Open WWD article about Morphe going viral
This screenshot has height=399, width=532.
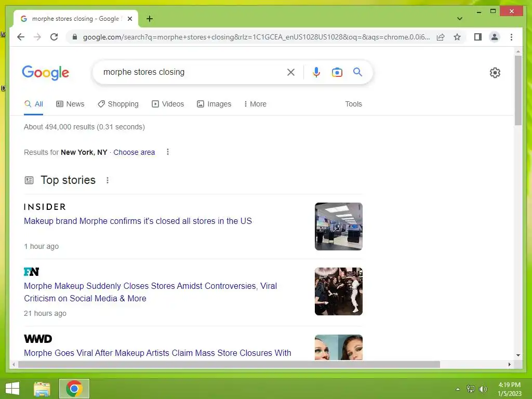(x=157, y=353)
